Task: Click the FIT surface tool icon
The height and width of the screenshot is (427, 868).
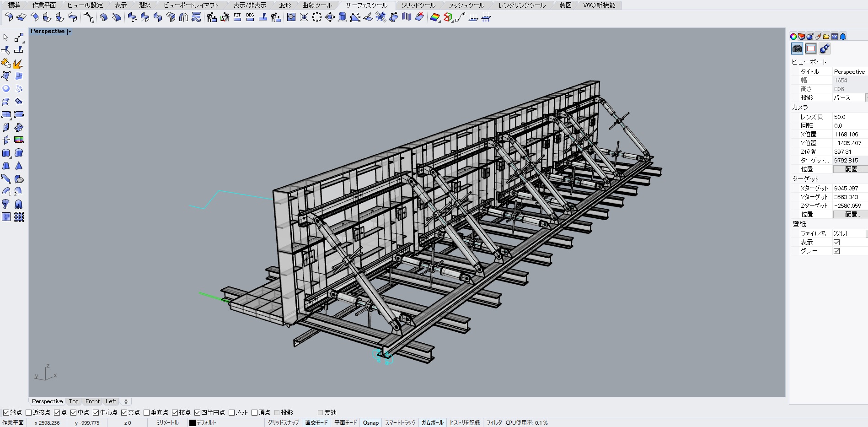Action: (x=237, y=17)
